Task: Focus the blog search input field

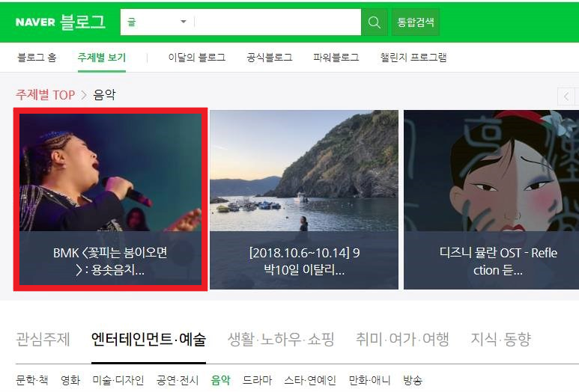Action: click(x=277, y=22)
